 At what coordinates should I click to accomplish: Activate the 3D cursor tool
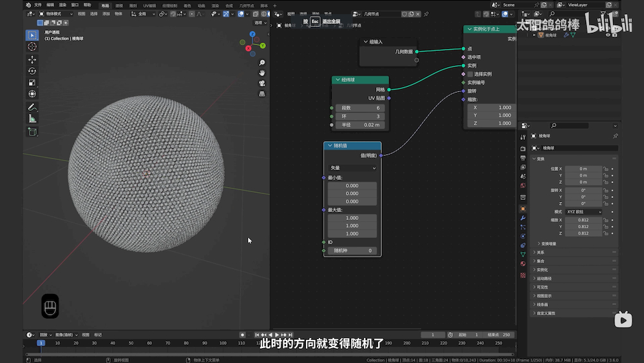(32, 47)
